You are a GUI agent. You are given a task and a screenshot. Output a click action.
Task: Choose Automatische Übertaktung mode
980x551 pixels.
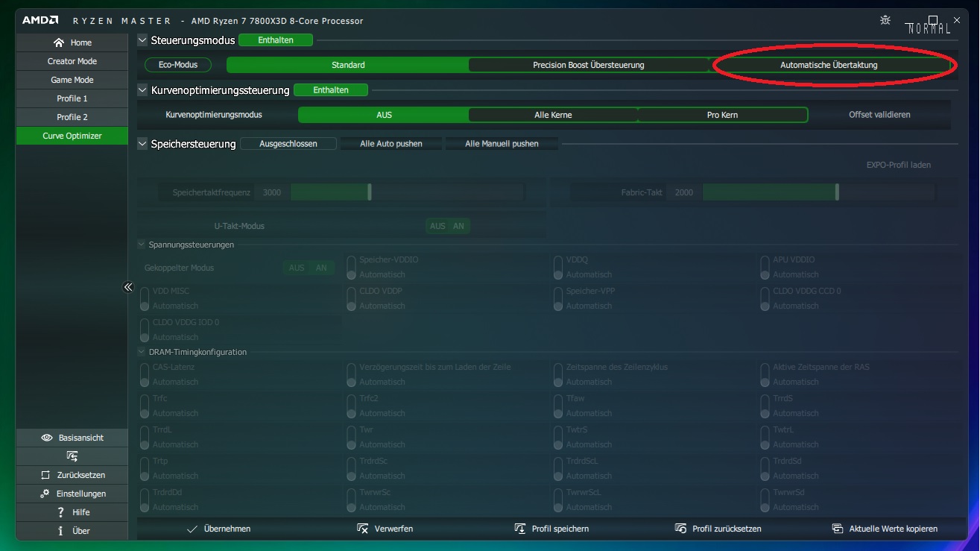[x=829, y=65]
